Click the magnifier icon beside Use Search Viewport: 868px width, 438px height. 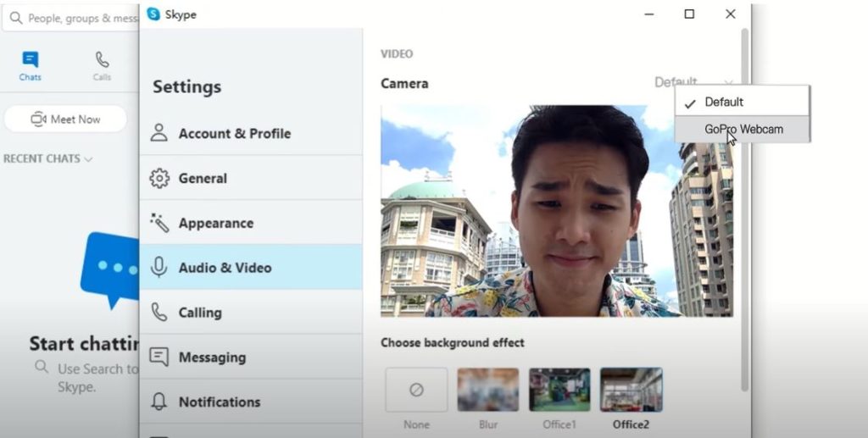point(42,366)
